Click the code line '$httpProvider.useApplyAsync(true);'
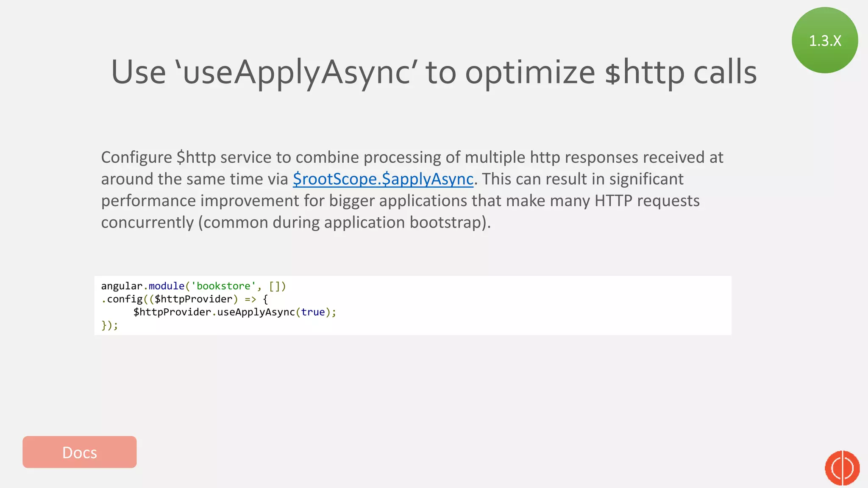The height and width of the screenshot is (488, 868). [x=235, y=312]
